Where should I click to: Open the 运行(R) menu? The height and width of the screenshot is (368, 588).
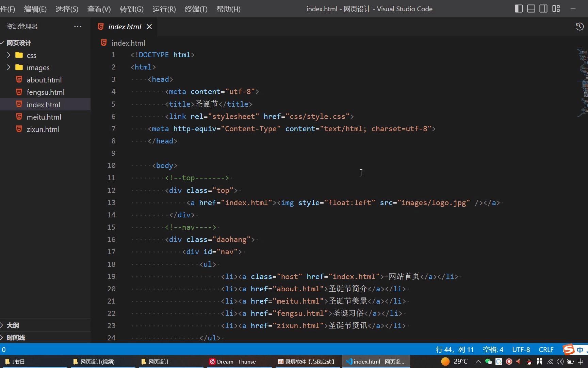[x=164, y=9]
